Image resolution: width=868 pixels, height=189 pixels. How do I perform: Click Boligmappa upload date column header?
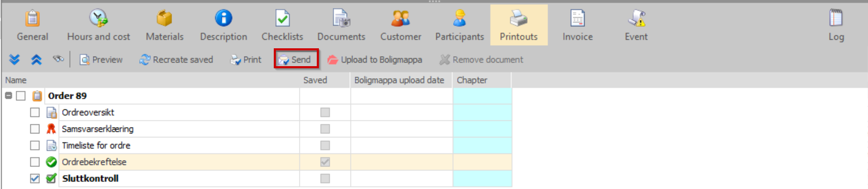pos(401,80)
